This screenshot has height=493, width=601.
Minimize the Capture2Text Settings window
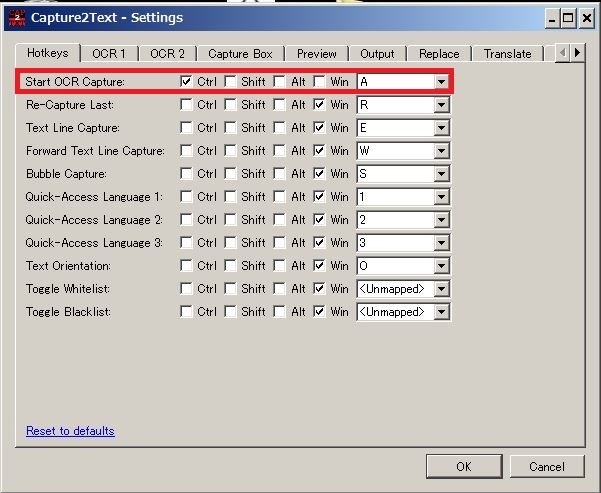coord(552,18)
